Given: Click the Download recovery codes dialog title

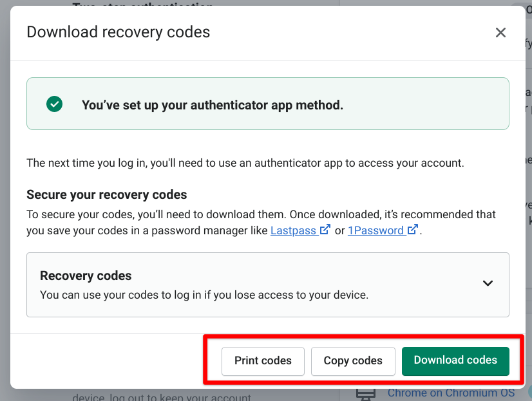Looking at the screenshot, I should [119, 32].
